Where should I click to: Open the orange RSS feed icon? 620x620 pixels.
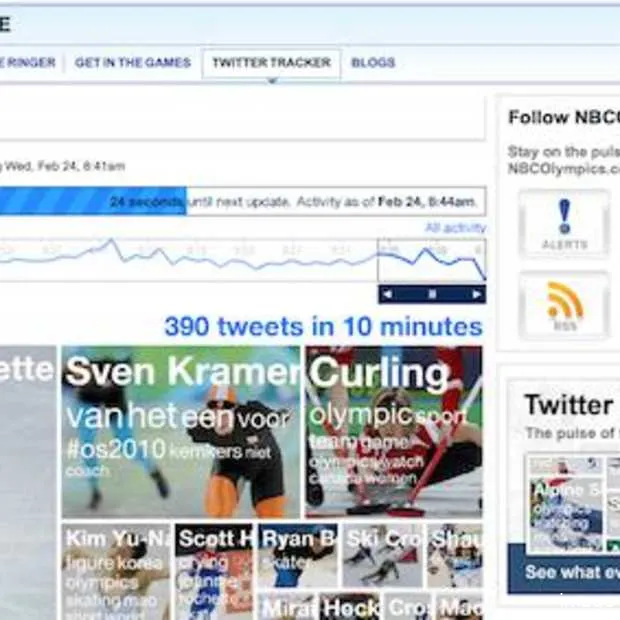[x=564, y=305]
